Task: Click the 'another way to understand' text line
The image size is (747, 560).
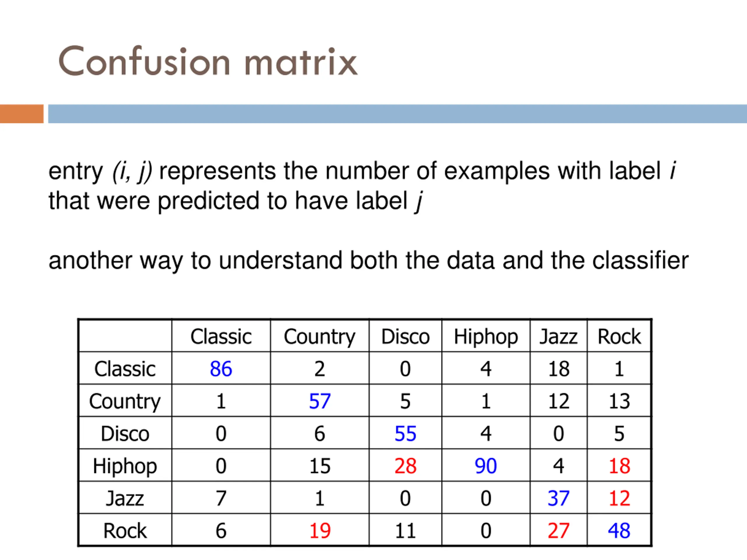Action: click(x=369, y=260)
